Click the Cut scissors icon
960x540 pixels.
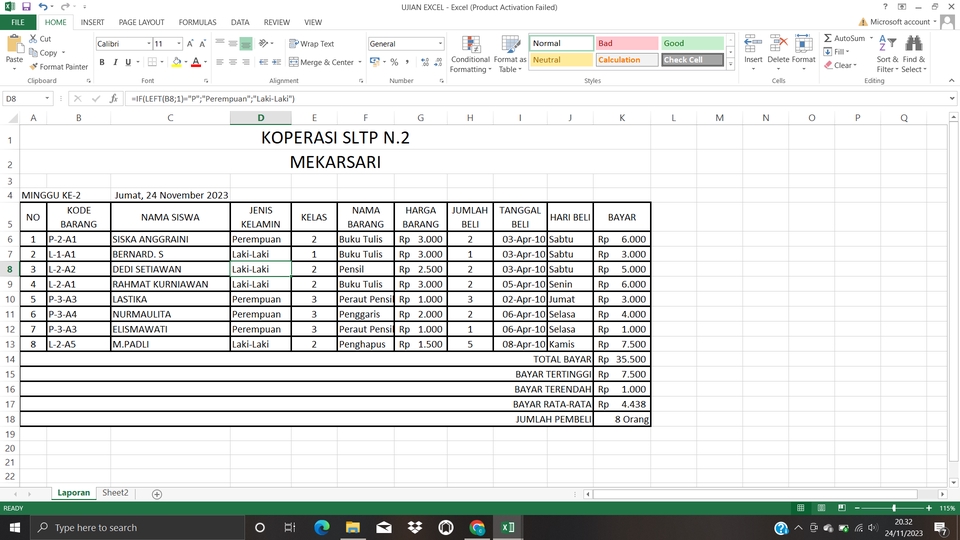[33, 39]
